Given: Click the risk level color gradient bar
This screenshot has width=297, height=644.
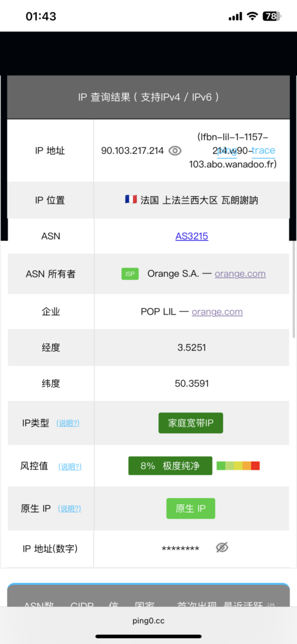Looking at the screenshot, I should 239,466.
